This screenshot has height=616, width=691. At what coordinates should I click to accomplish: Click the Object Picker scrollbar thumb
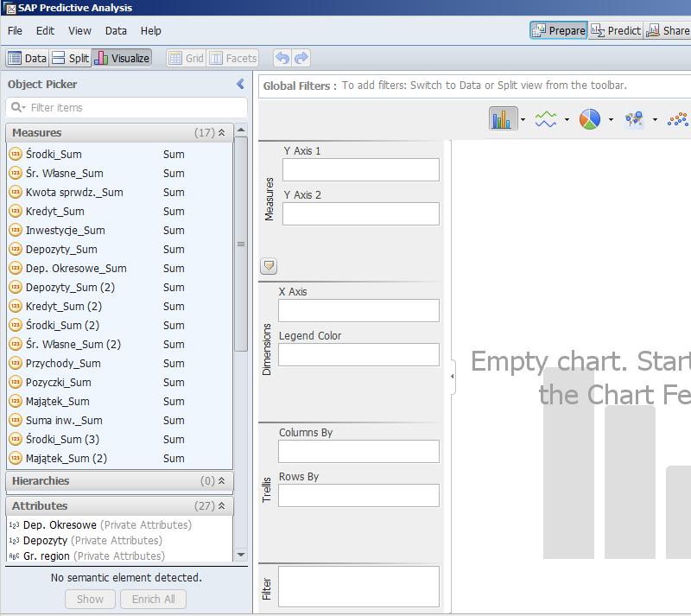click(x=241, y=244)
